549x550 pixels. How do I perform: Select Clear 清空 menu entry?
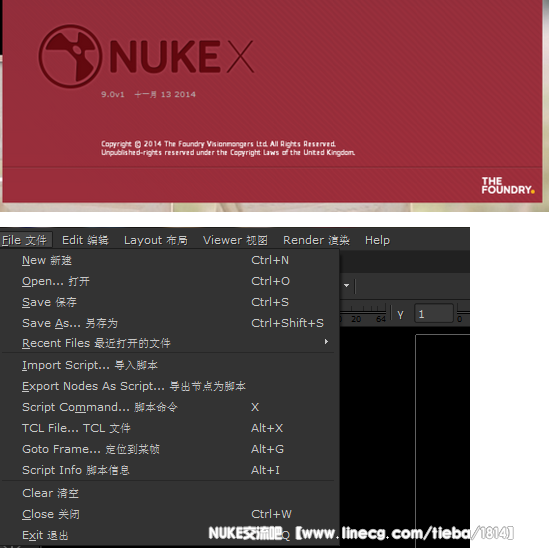point(168,493)
